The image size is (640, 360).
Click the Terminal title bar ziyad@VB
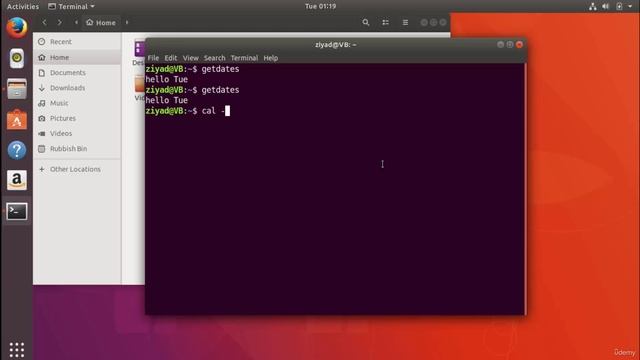pyautogui.click(x=336, y=44)
